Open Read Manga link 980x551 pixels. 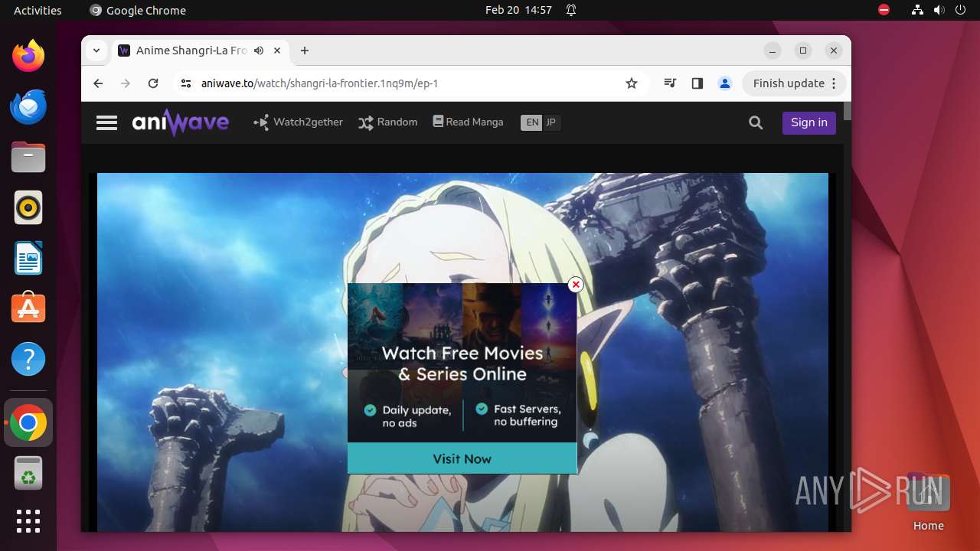tap(469, 122)
